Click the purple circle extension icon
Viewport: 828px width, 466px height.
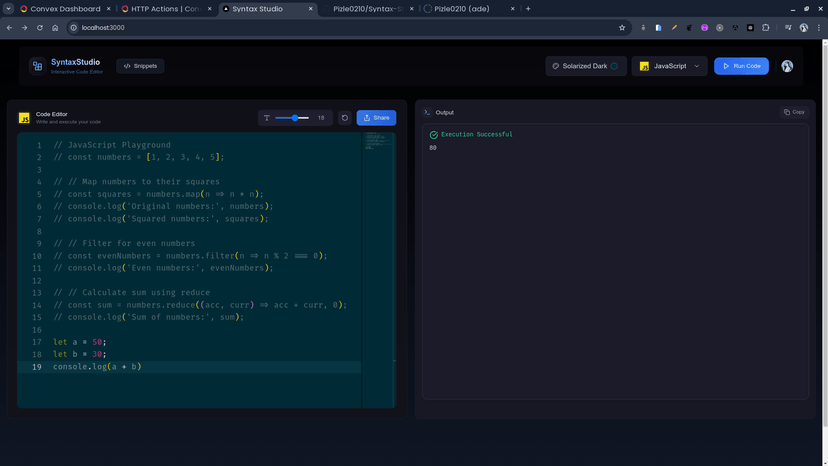pos(704,27)
